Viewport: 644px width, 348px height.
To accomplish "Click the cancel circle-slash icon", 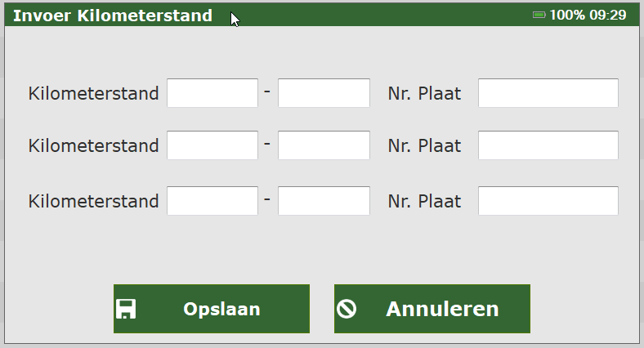I will coord(347,309).
